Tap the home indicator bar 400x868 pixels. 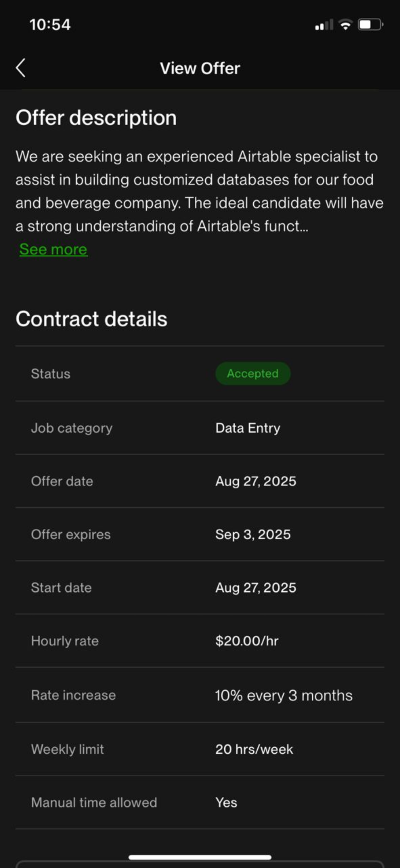pos(200,857)
